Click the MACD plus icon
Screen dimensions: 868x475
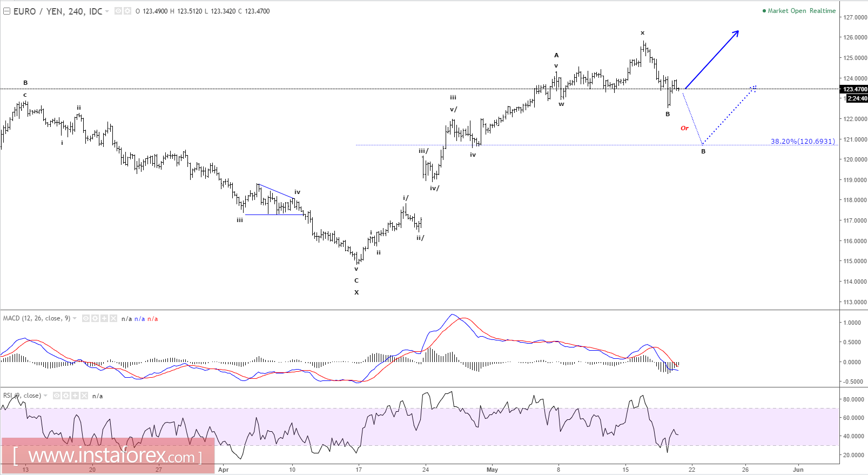104,318
